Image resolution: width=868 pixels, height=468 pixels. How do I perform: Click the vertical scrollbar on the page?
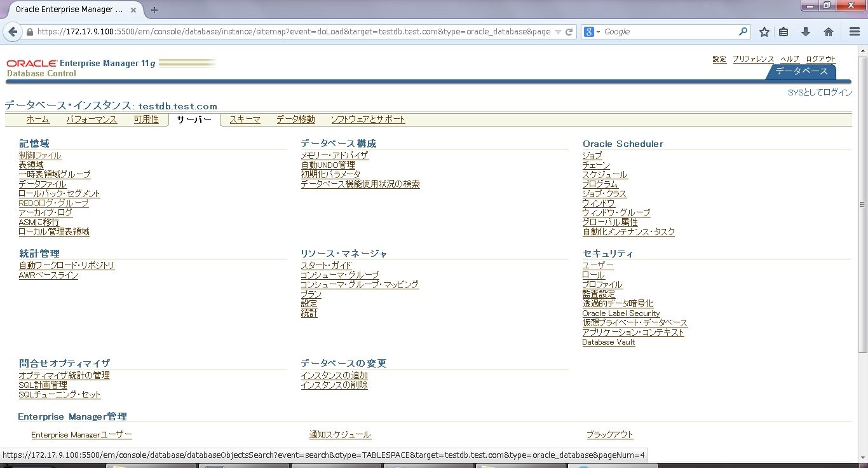[x=862, y=203]
